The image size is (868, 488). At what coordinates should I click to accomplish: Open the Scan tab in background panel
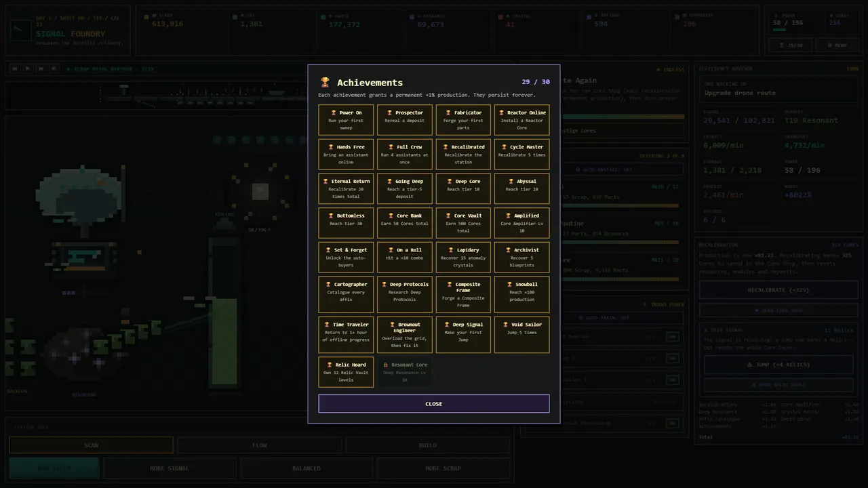point(91,445)
